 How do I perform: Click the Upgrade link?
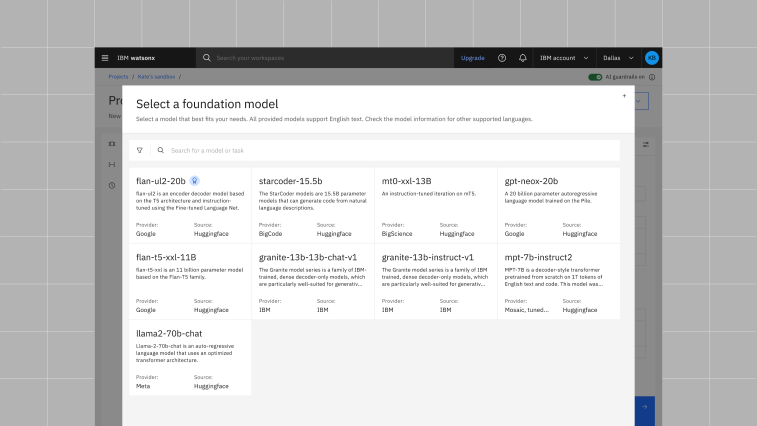tap(473, 58)
